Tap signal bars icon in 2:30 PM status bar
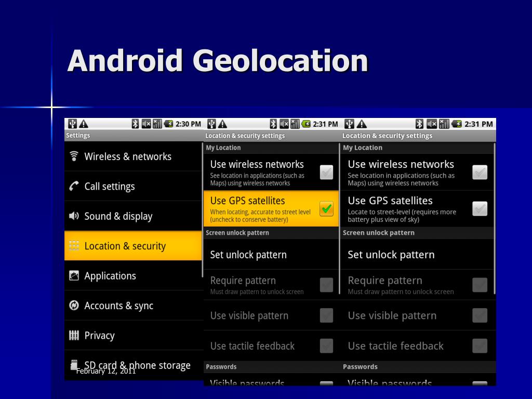This screenshot has height=399, width=532. click(x=157, y=124)
